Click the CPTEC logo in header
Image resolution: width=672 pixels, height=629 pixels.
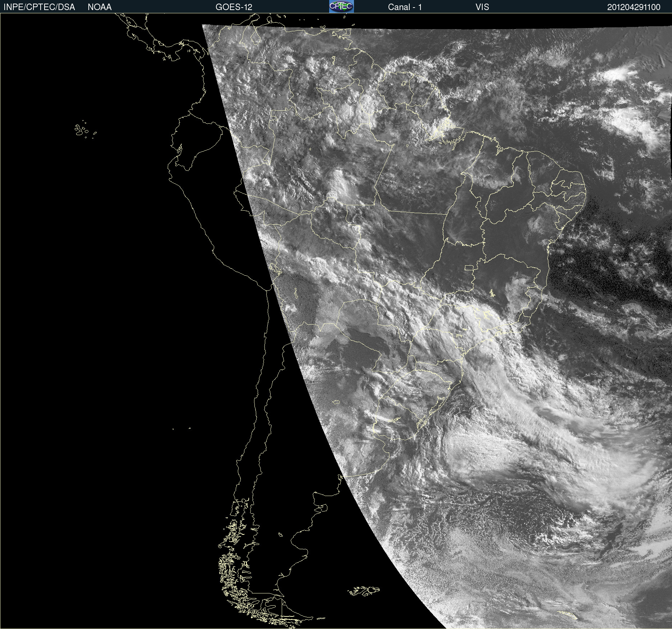[x=341, y=6]
